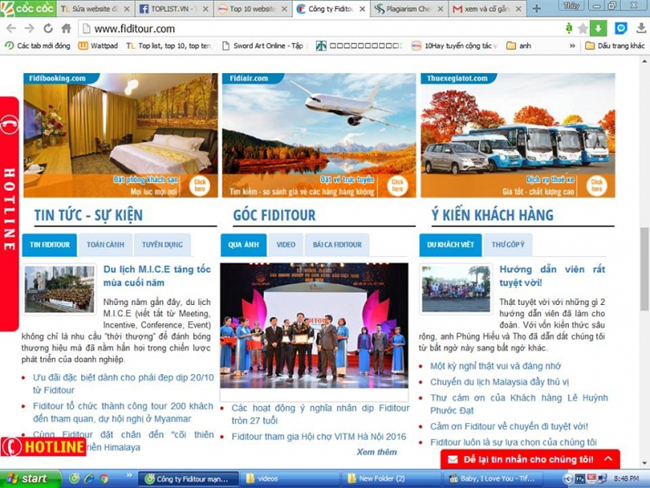The image size is (650, 488).
Task: Close the Plagiarism Checker tab
Action: (x=440, y=9)
